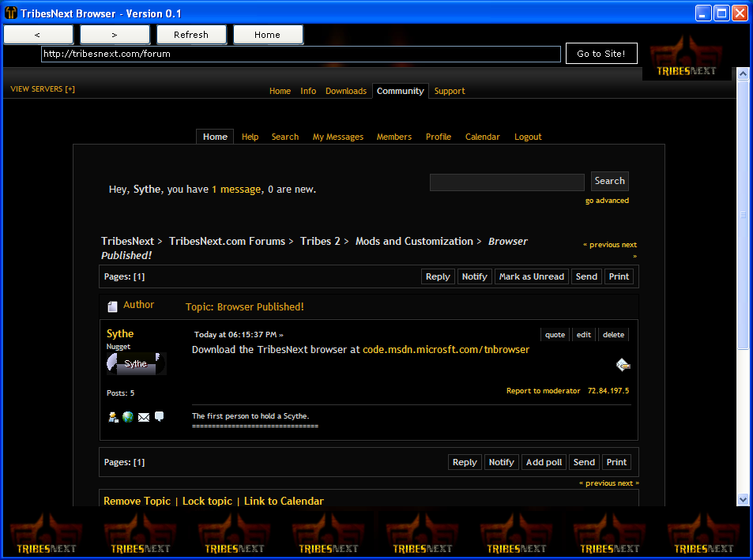Click the top Reply button
This screenshot has height=560, width=753.
[438, 276]
